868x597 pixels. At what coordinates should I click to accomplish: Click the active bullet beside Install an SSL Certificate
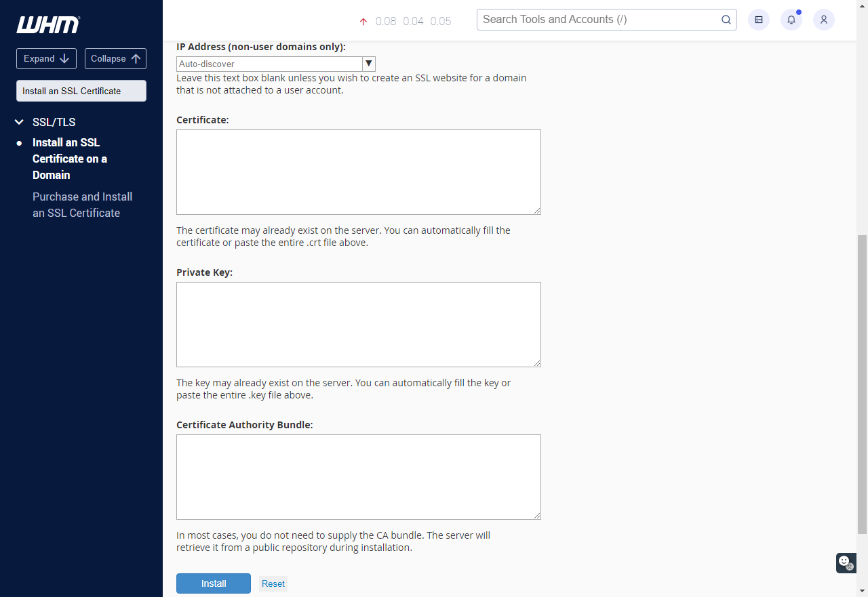click(19, 143)
